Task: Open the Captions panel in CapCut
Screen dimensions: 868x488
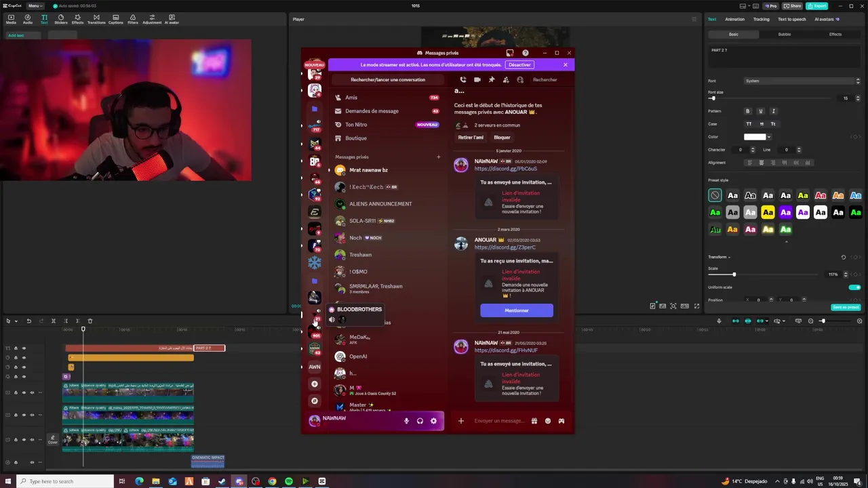Action: click(116, 19)
